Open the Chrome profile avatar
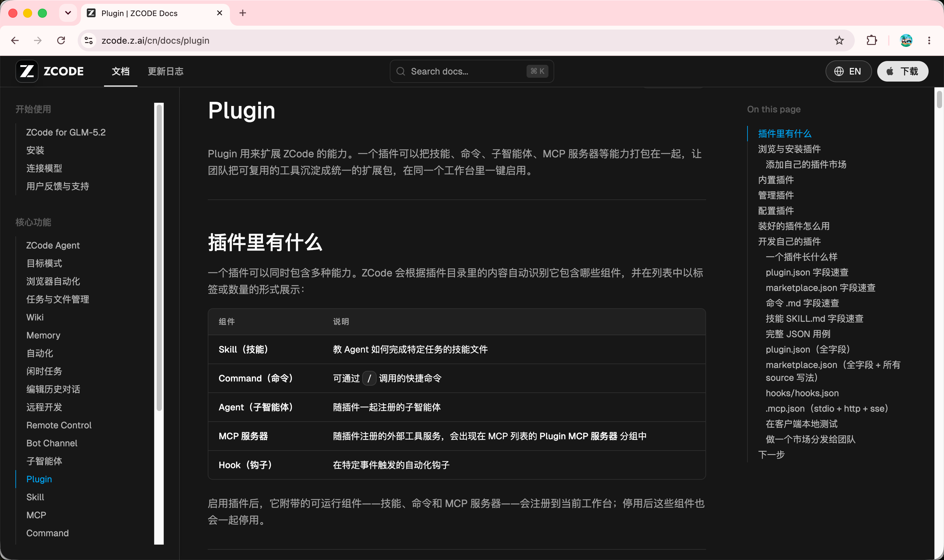This screenshot has width=944, height=560. tap(906, 40)
